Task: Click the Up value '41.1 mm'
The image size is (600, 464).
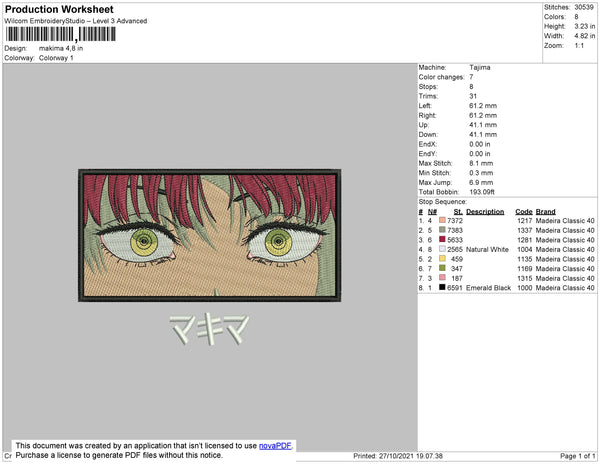Action: (483, 125)
